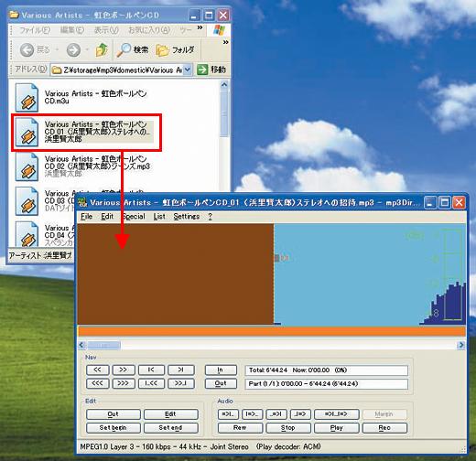
Task: Click the dB level meter in waveform
Action: pyautogui.click(x=453, y=275)
